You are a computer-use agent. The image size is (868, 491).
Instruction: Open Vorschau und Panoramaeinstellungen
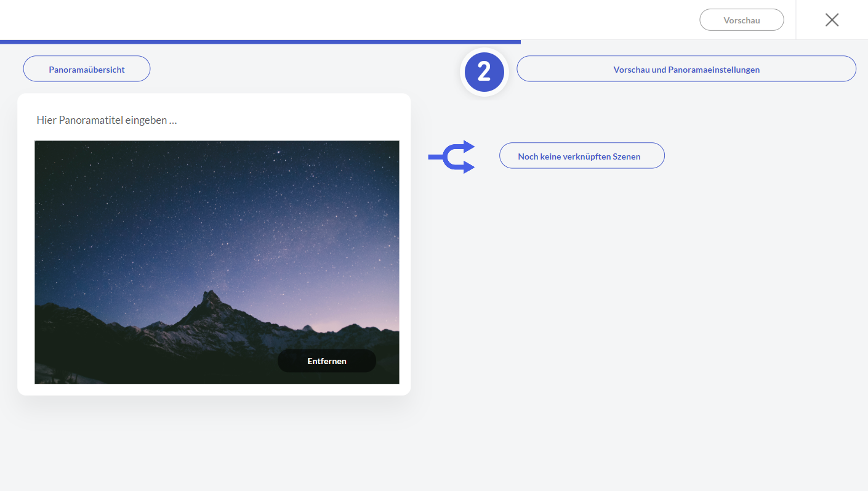[686, 69]
